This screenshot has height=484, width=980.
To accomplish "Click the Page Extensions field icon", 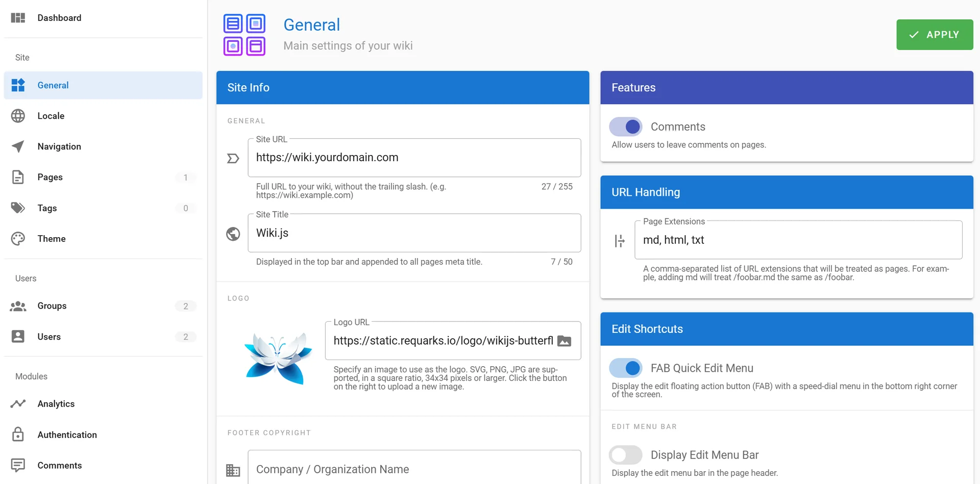I will pyautogui.click(x=619, y=241).
